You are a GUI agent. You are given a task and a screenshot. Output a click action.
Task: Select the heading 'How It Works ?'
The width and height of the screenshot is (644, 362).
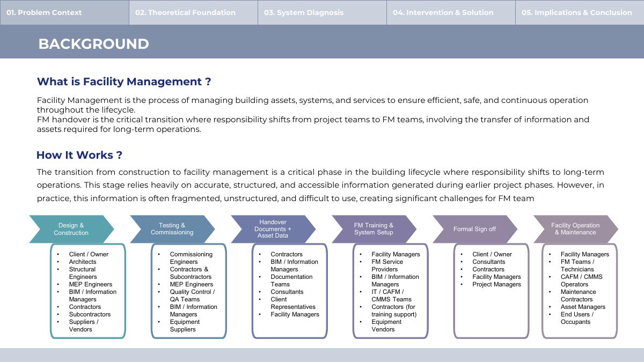pyautogui.click(x=79, y=155)
